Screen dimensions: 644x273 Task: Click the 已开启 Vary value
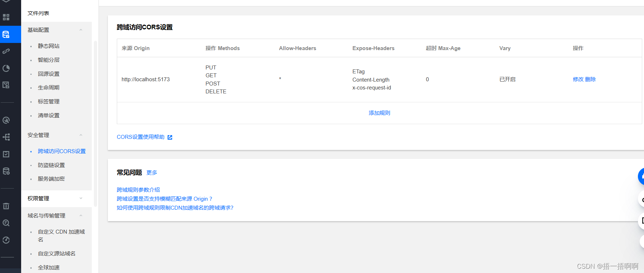507,79
